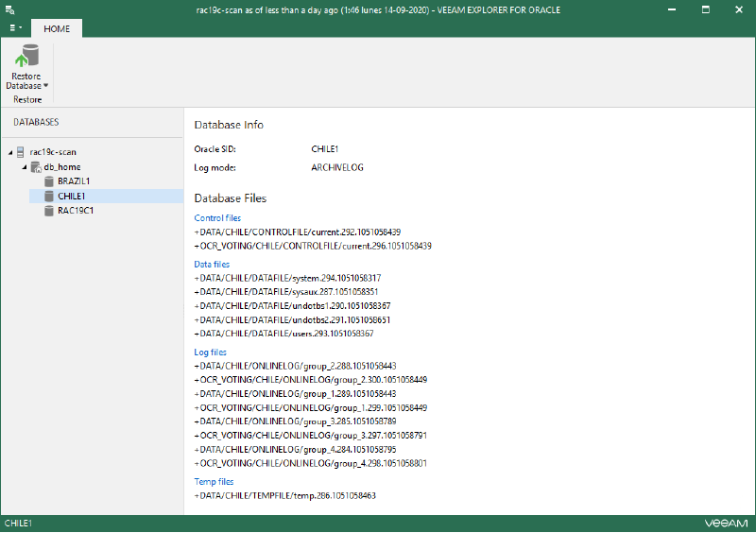Open the application menu button beside HOME

15,28
